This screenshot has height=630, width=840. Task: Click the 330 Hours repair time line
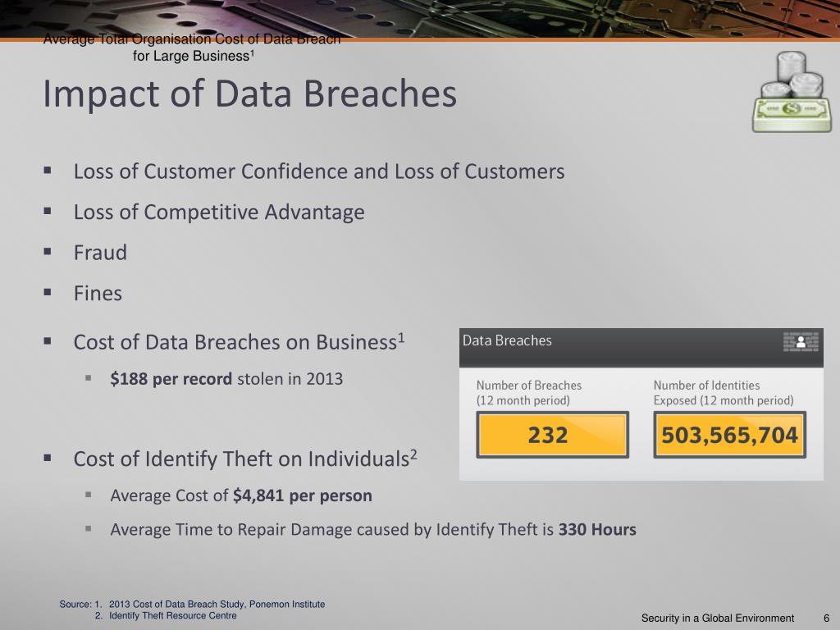(373, 529)
